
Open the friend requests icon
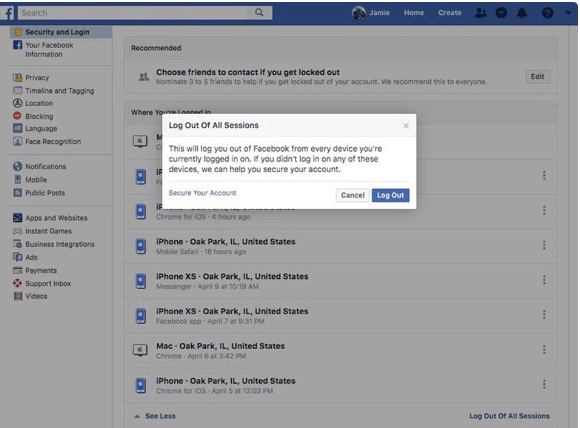(x=480, y=13)
